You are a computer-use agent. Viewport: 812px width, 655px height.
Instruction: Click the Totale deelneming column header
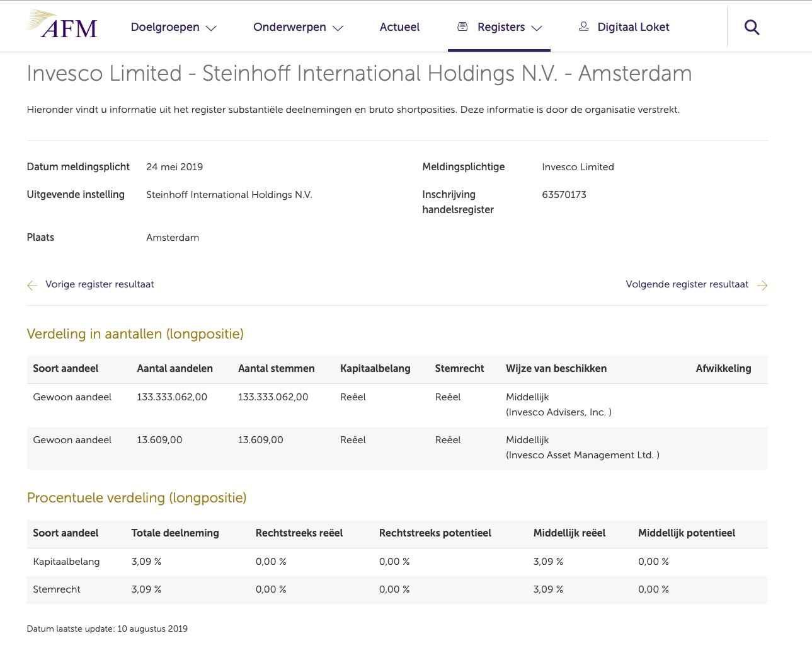click(x=175, y=533)
